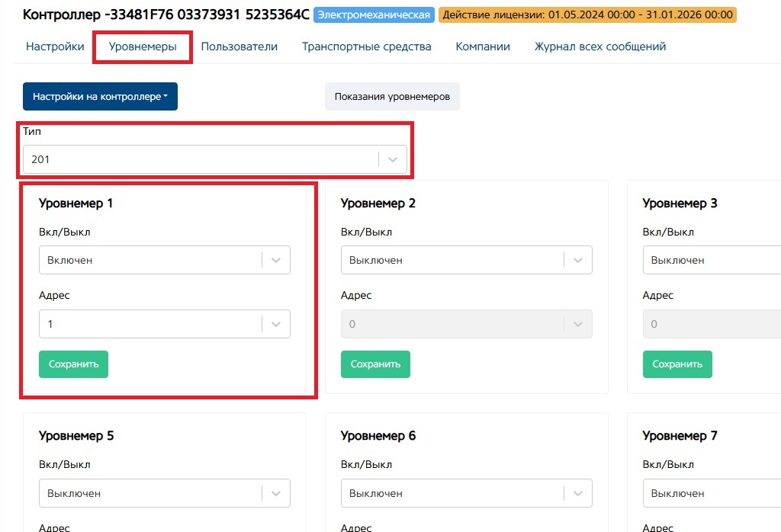The width and height of the screenshot is (781, 532).
Task: Go to Транспортные средства tab
Action: tap(367, 46)
